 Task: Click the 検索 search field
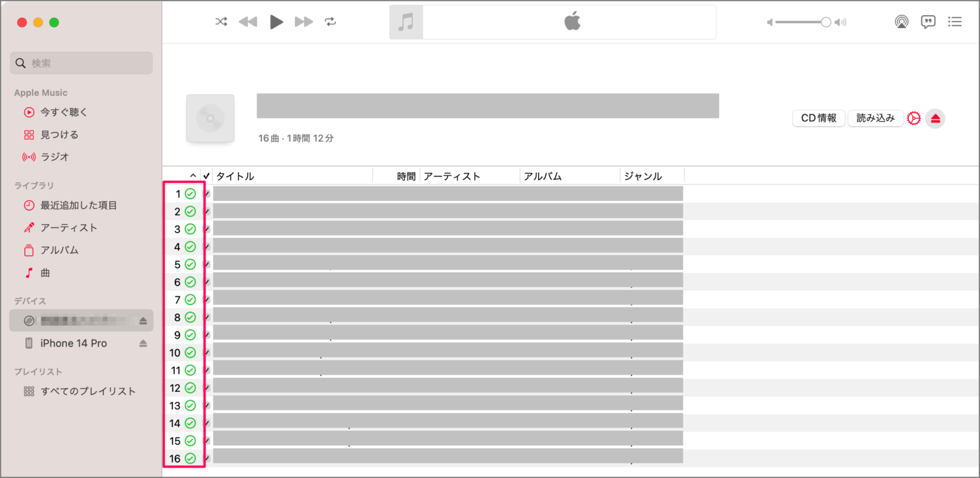click(x=81, y=63)
